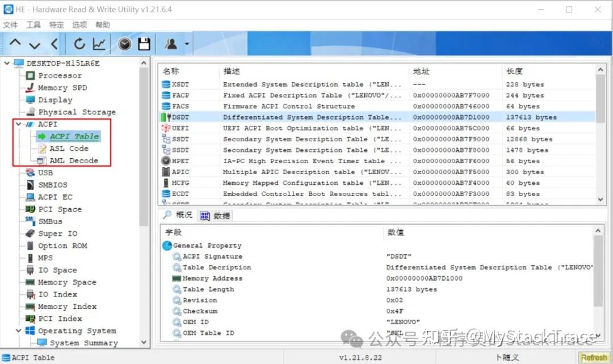
Task: Select MPS in the tree
Action: 45,258
